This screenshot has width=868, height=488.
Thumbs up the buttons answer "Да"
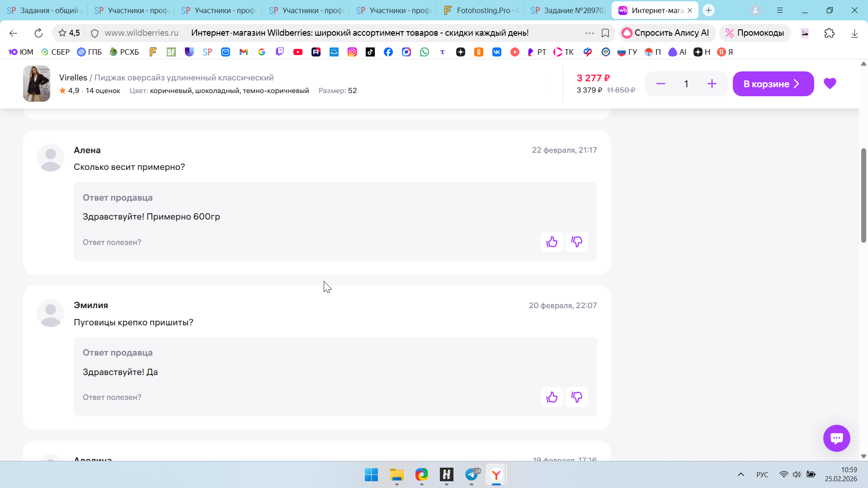point(552,397)
